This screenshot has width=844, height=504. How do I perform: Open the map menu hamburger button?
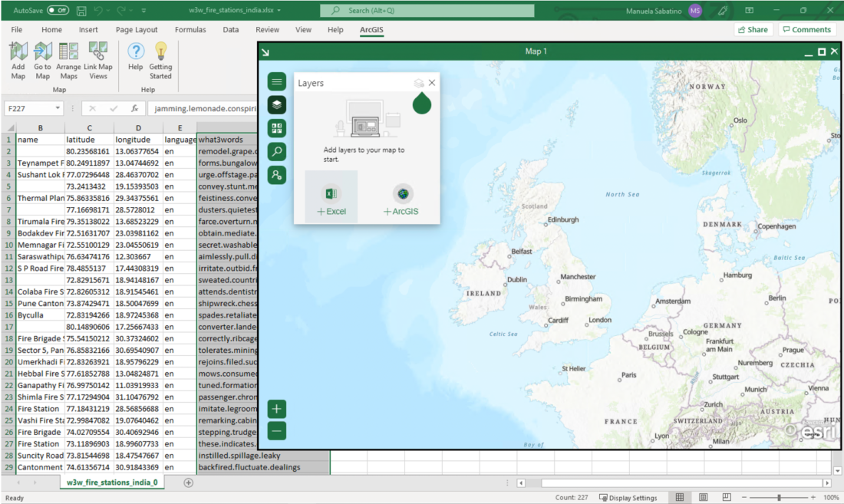277,82
